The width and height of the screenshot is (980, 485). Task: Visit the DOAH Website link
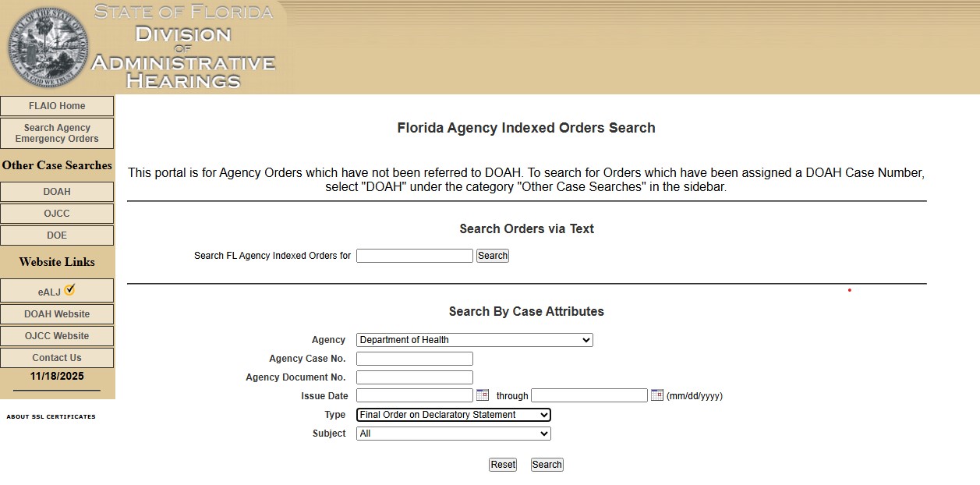(57, 313)
